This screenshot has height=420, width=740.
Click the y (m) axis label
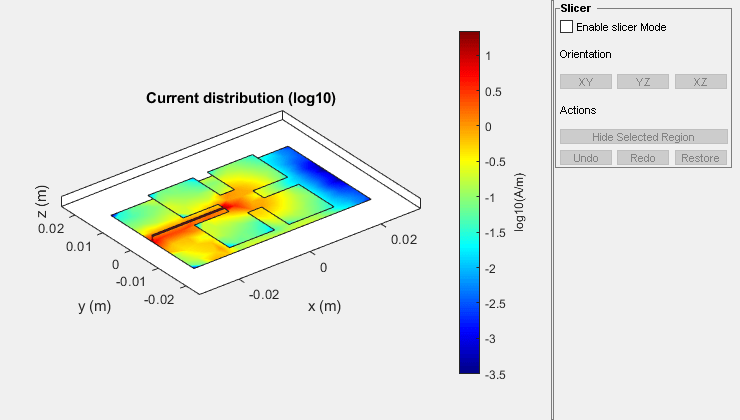point(95,306)
